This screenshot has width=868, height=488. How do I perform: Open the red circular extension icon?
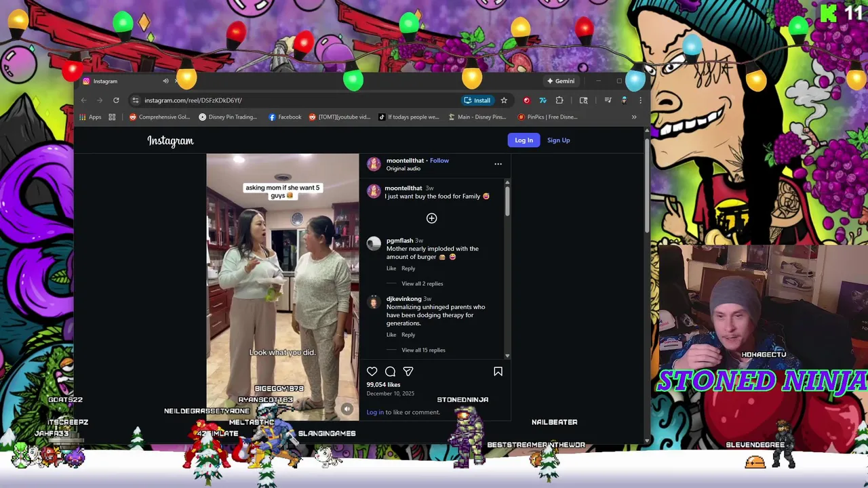coord(526,100)
